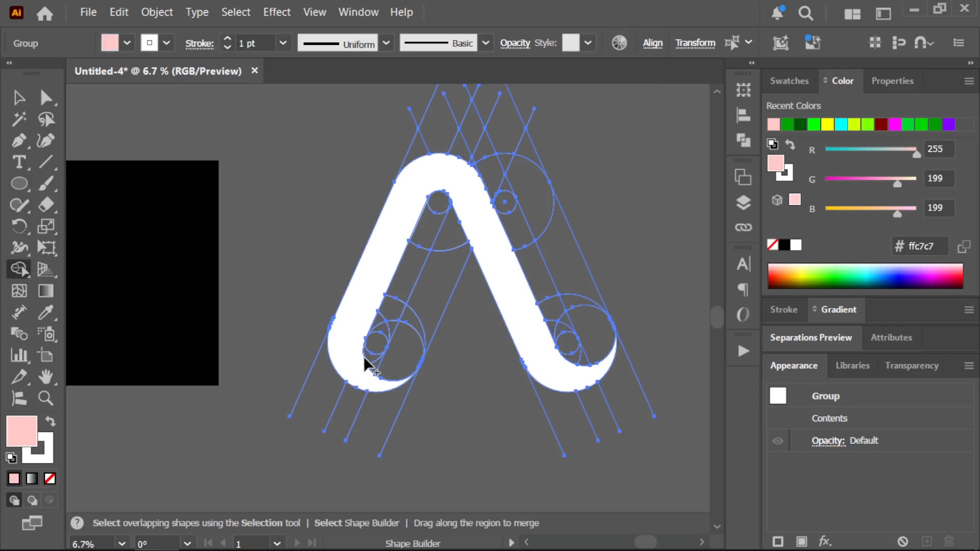This screenshot has height=551, width=980.
Task: Set paint mode to Gradient
Action: pyautogui.click(x=32, y=479)
